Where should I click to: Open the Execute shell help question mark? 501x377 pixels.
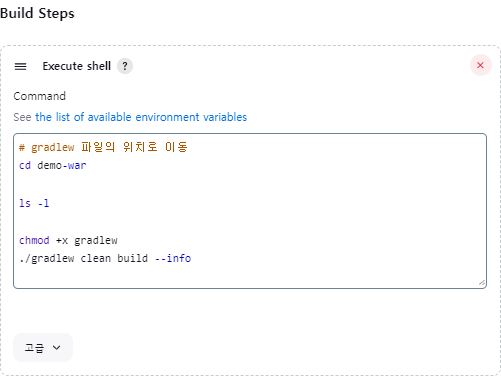tap(125, 66)
